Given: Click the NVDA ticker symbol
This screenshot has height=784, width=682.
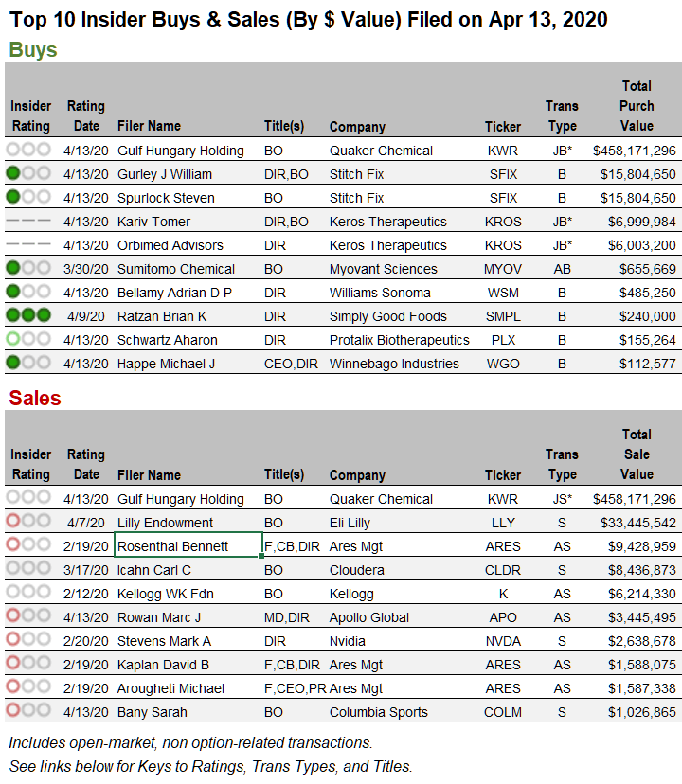Looking at the screenshot, I should pyautogui.click(x=502, y=641).
